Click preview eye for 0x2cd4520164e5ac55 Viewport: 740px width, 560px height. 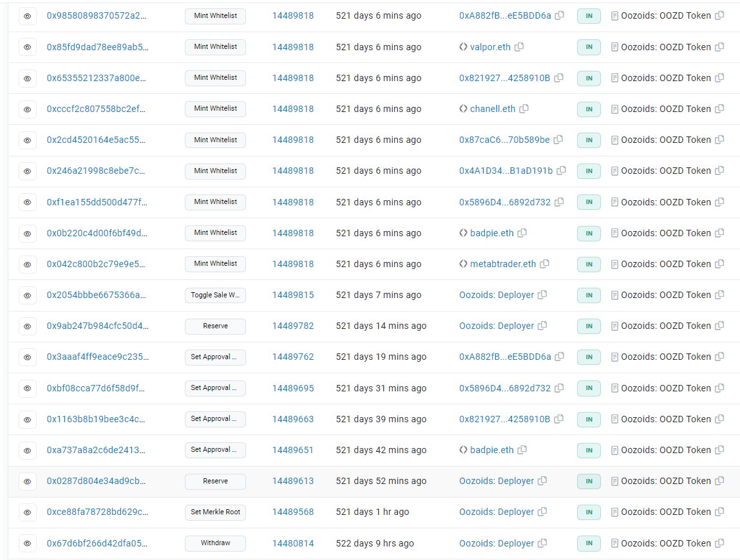point(28,140)
